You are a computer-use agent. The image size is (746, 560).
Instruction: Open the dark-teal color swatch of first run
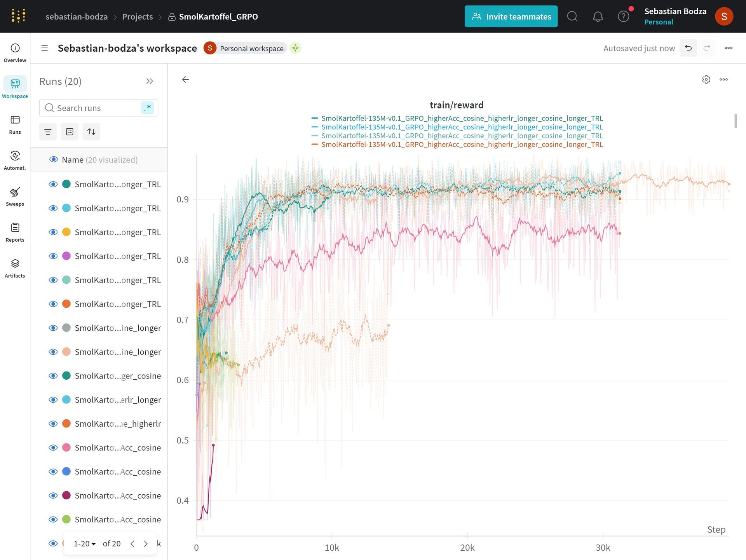66,184
